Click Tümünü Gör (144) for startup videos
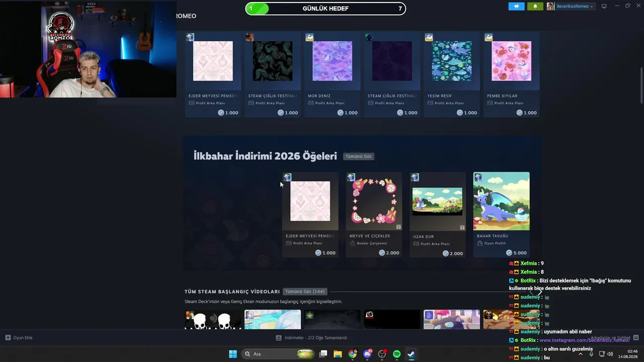 [305, 292]
